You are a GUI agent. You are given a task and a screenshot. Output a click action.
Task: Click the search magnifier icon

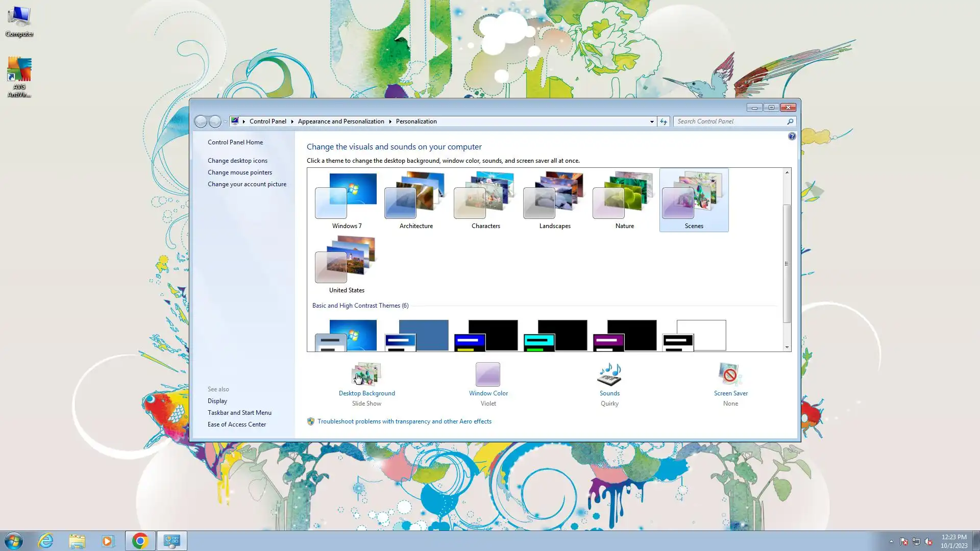click(790, 121)
